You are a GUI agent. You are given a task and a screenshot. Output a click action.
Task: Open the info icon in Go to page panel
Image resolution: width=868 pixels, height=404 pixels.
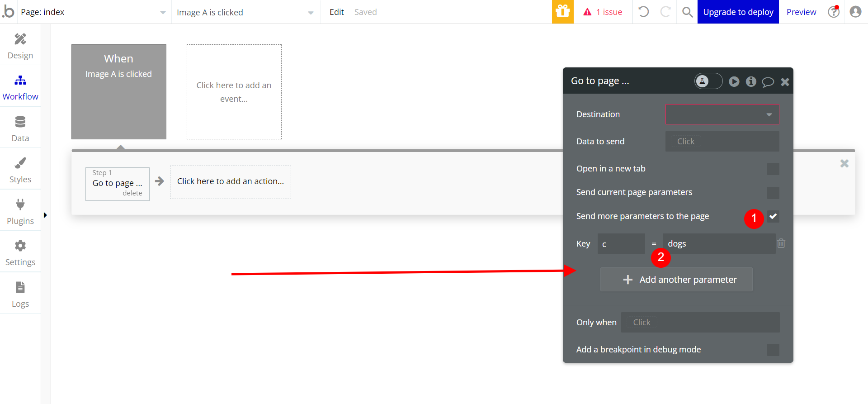pyautogui.click(x=751, y=81)
